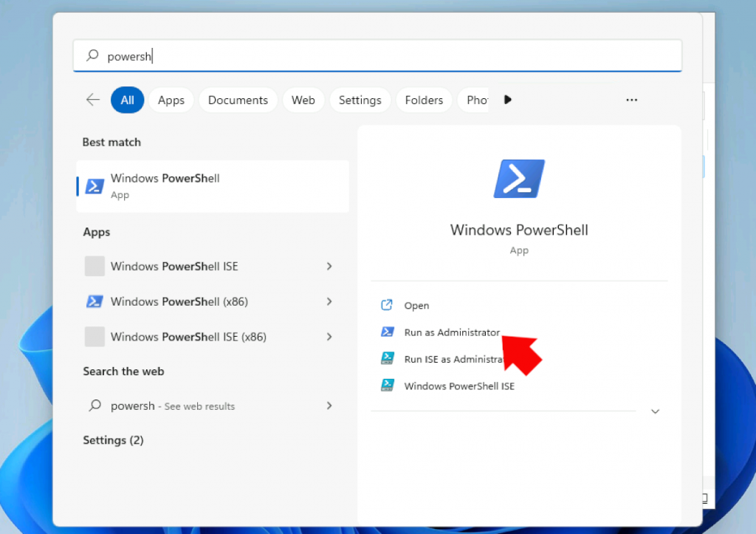Screen dimensions: 756x534
Task: Switch to the Apps filter tab
Action: point(171,100)
